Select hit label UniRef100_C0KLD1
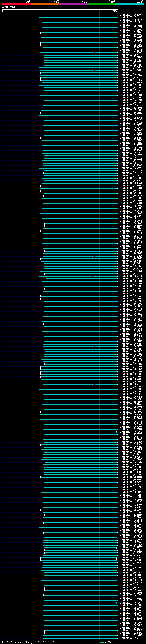The image size is (146, 644). click(x=131, y=387)
